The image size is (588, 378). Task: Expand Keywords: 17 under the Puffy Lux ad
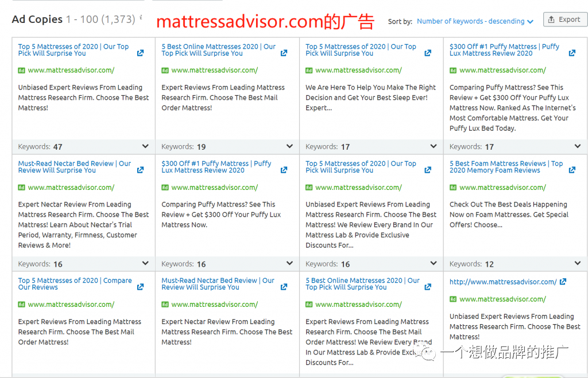click(x=578, y=146)
